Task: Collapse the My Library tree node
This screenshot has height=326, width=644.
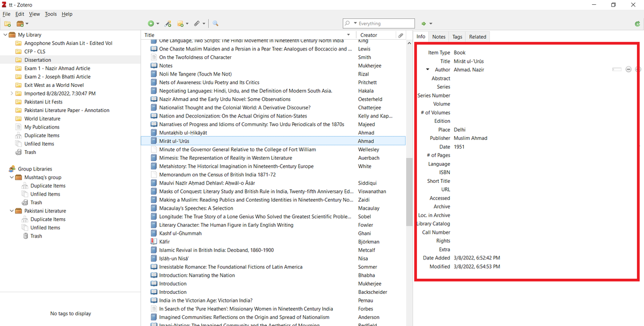Action: (x=5, y=35)
